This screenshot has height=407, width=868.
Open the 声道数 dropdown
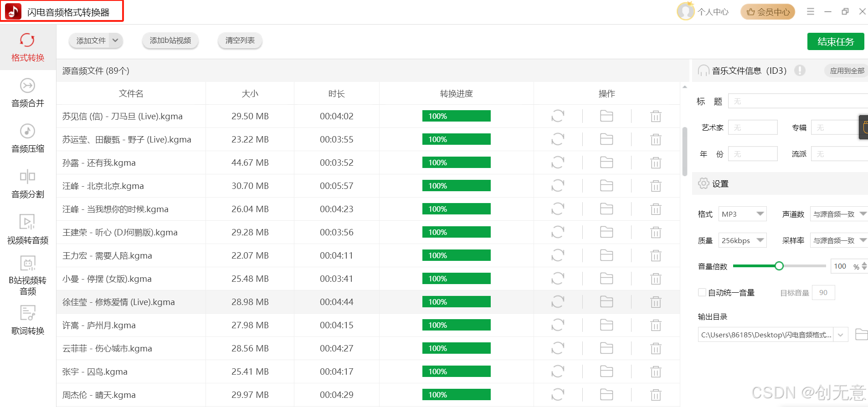point(839,214)
